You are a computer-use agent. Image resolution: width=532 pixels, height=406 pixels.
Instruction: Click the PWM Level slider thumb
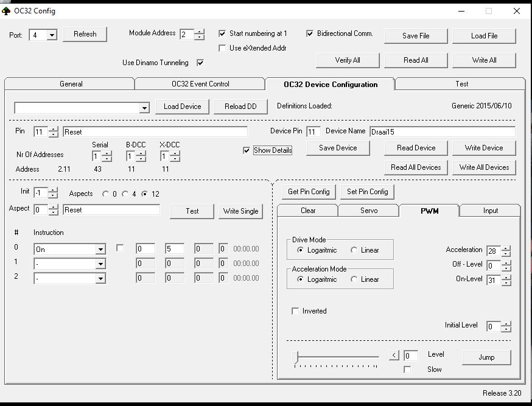[296, 357]
